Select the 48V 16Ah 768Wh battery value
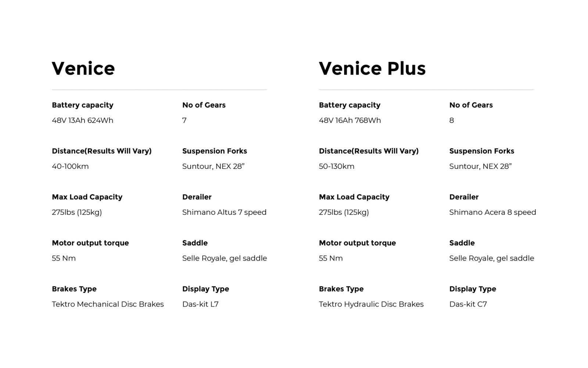588x368 pixels. (349, 120)
